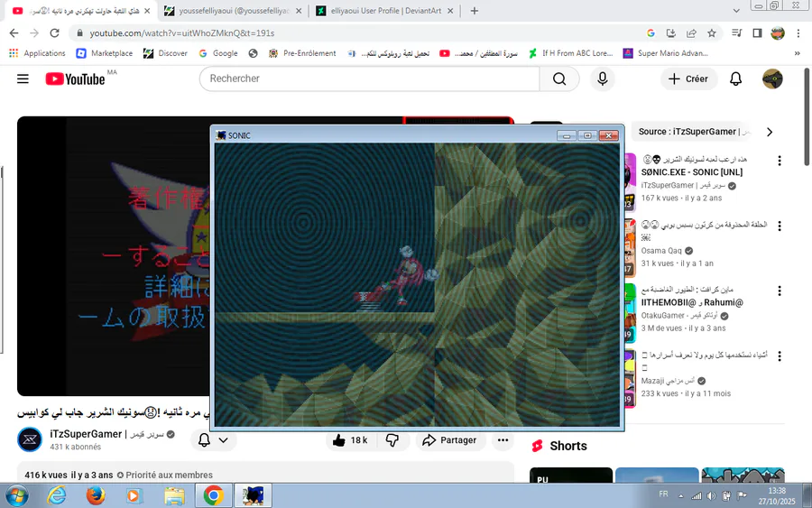
Task: Open the Marketplace bookmark
Action: click(105, 53)
